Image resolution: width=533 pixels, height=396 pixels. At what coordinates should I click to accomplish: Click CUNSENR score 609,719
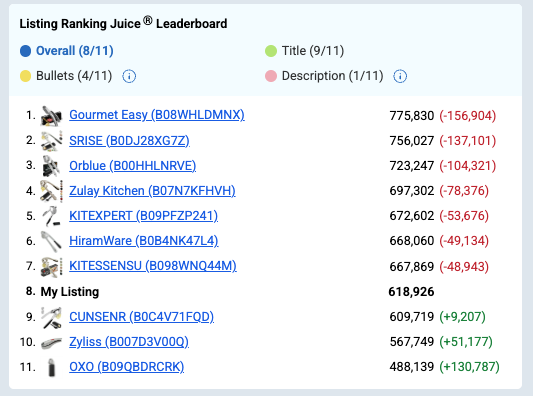[412, 317]
